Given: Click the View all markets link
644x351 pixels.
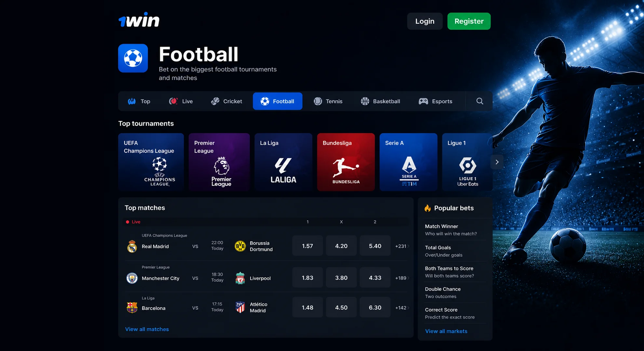Looking at the screenshot, I should [446, 331].
